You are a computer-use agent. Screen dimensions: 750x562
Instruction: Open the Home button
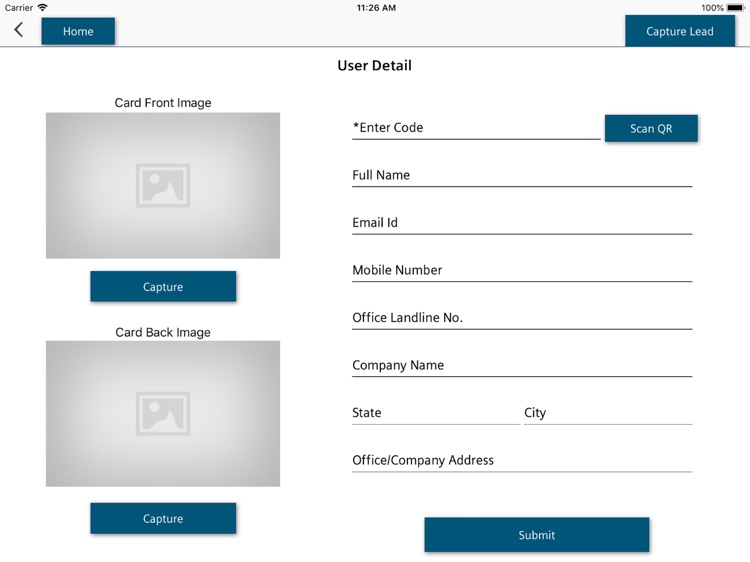(x=78, y=31)
